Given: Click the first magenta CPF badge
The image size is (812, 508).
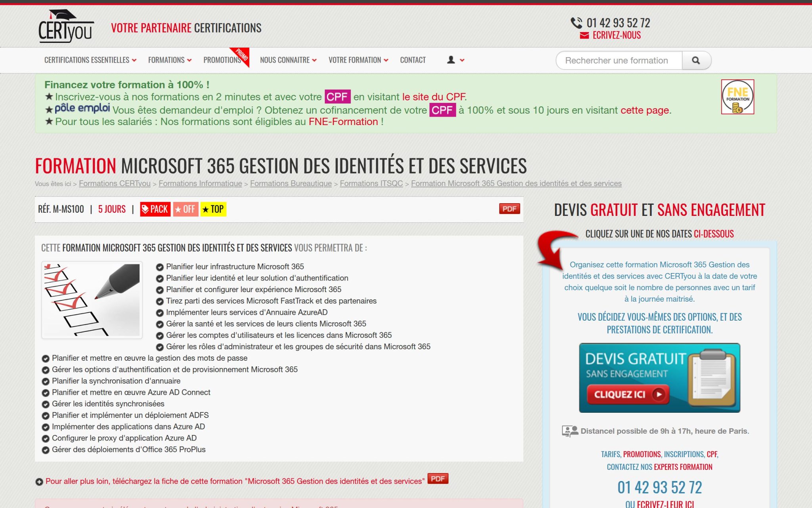Looking at the screenshot, I should tap(337, 97).
